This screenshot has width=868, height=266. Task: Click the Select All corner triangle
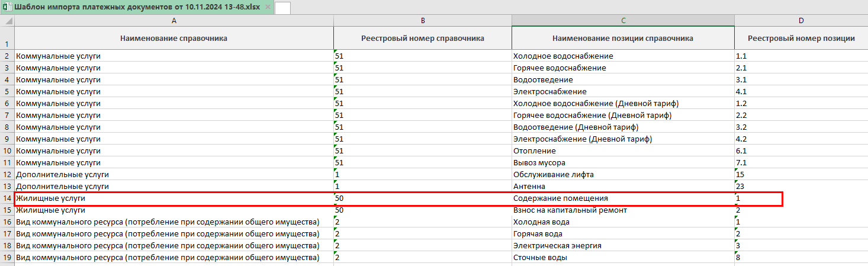coord(7,21)
